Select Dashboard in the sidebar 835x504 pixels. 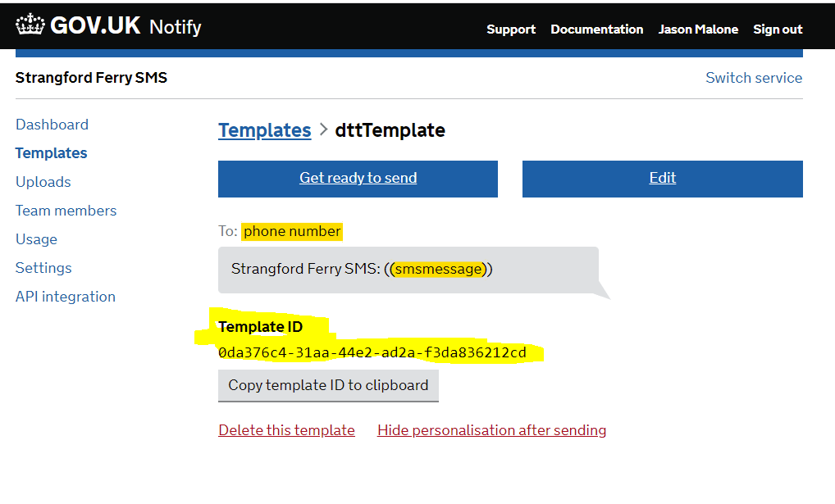(x=52, y=124)
